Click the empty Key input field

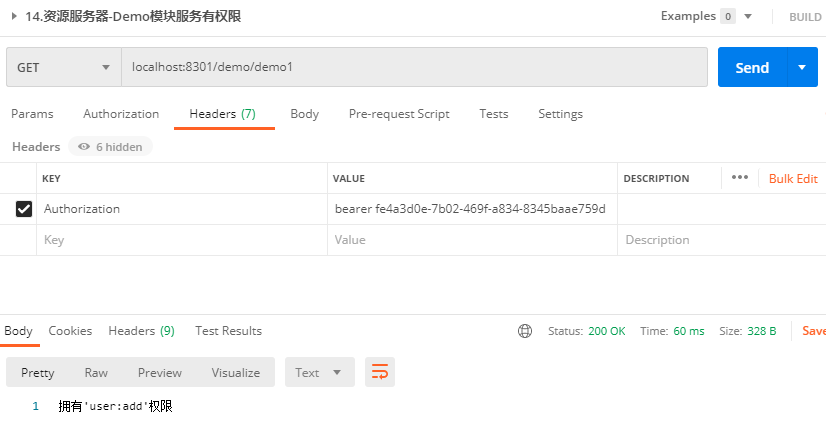click(182, 240)
